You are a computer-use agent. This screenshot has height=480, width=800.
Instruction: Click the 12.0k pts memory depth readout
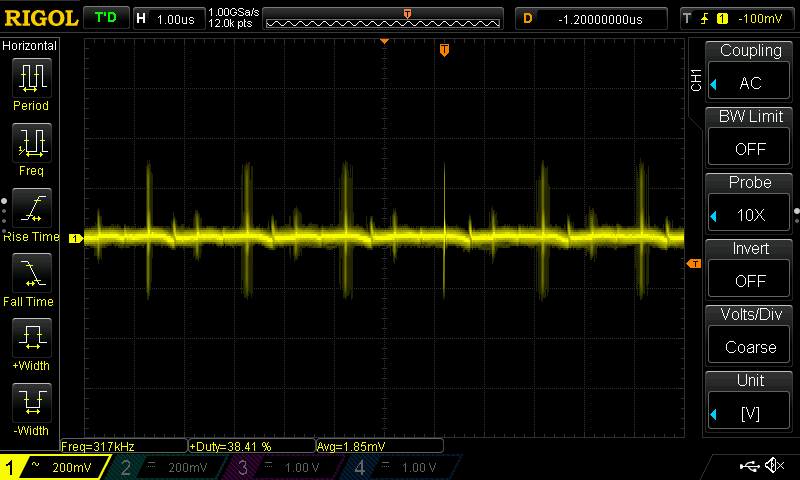click(230, 23)
